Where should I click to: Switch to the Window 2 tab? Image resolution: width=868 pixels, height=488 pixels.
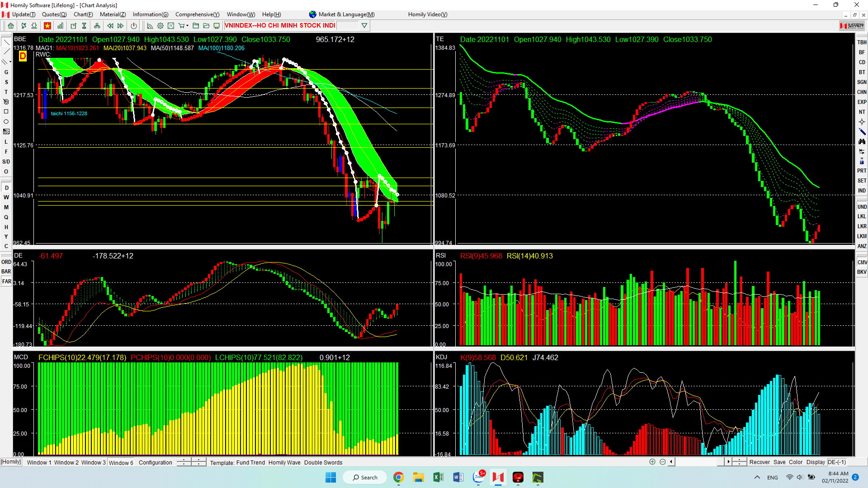click(66, 462)
